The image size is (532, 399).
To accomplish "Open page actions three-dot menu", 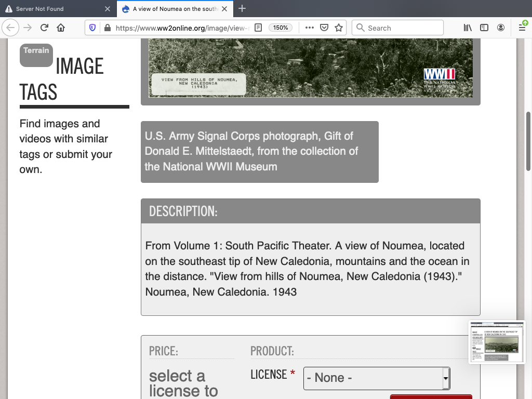I will [309, 28].
